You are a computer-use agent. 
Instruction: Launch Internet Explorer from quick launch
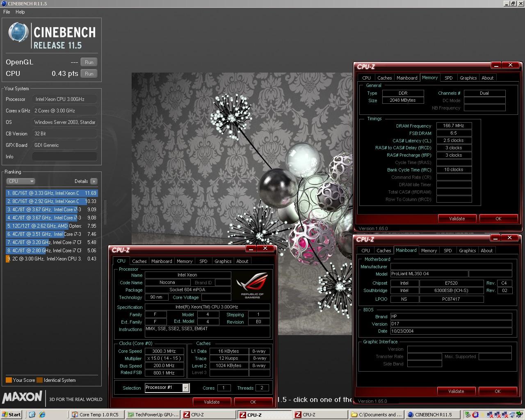(42, 415)
